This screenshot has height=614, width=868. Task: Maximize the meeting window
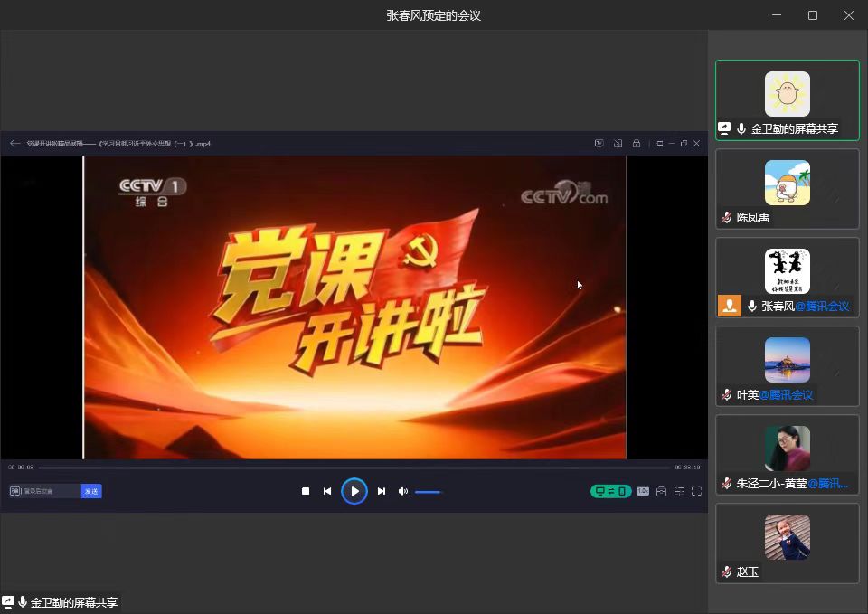813,15
